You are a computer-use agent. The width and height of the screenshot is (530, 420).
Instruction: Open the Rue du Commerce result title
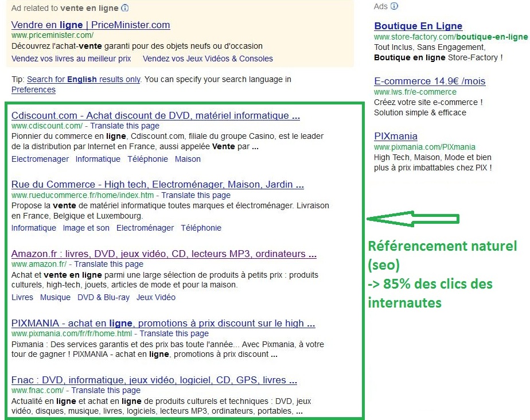pyautogui.click(x=158, y=184)
